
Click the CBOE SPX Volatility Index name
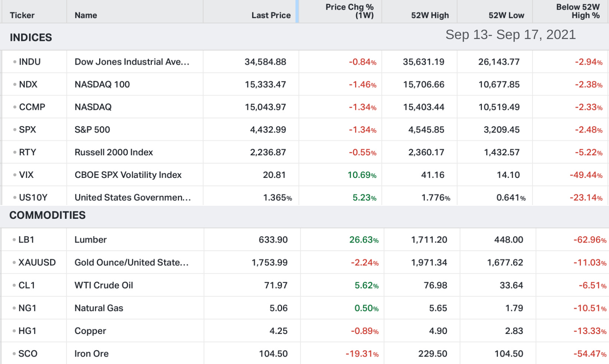pos(128,175)
